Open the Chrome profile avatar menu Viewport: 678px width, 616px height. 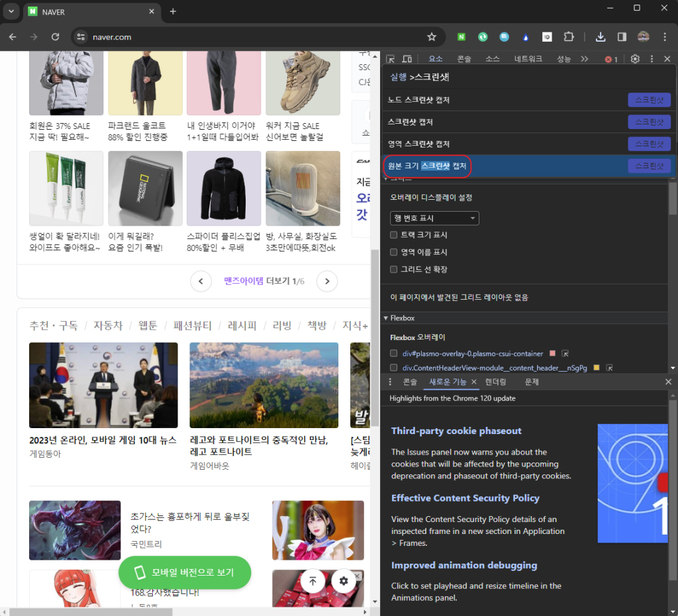(644, 37)
